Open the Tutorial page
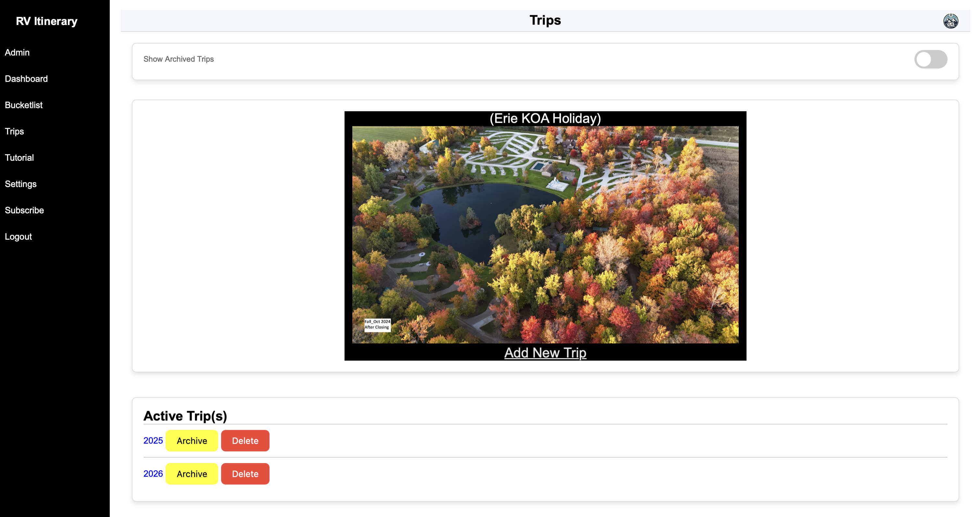 [19, 158]
